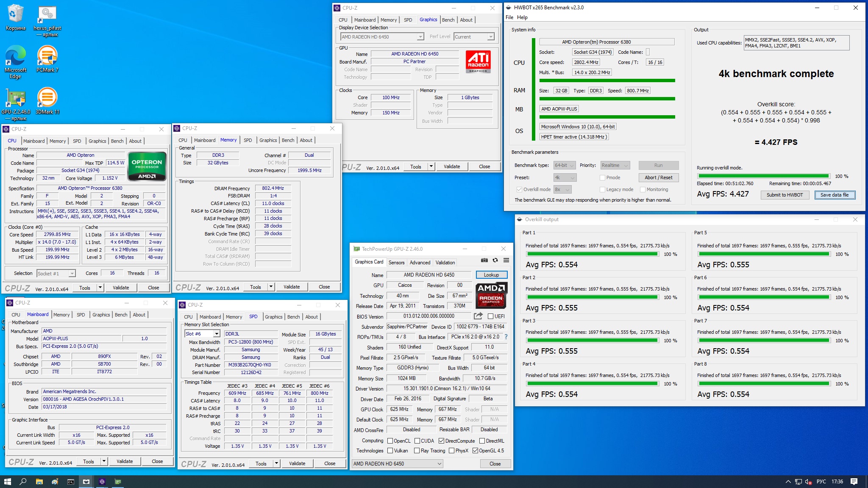The image size is (868, 488).
Task: Open the Action Center notifications icon
Action: point(854,482)
